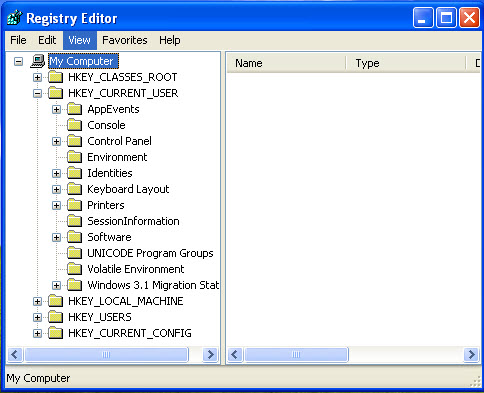484x393 pixels.
Task: Expand the Windows 3.1 Migration Status key
Action: point(56,285)
